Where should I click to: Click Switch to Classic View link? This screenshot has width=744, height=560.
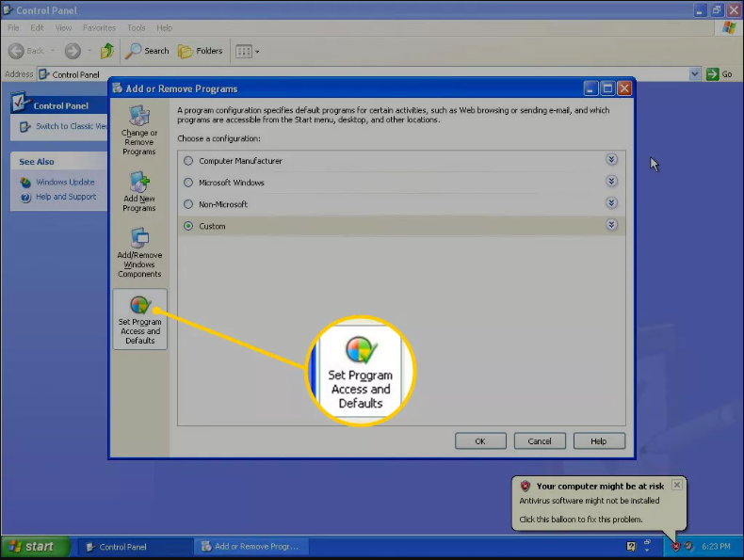(72, 126)
